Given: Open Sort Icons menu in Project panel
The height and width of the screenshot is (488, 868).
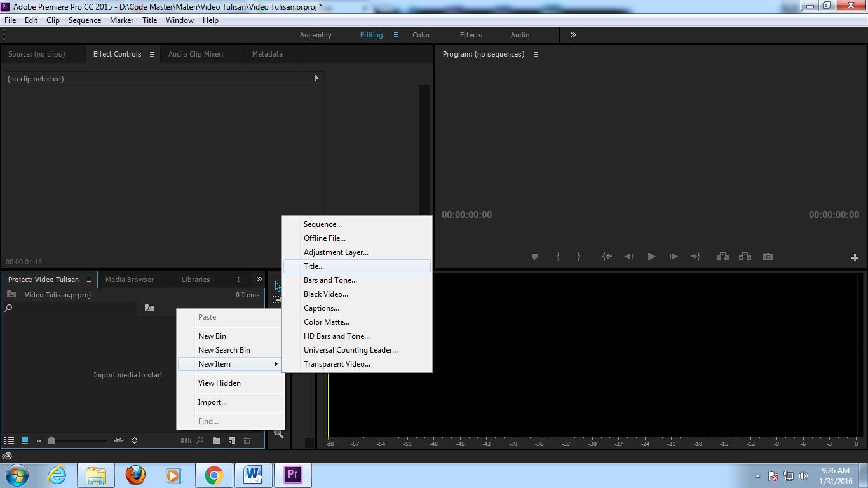Looking at the screenshot, I should 135,440.
